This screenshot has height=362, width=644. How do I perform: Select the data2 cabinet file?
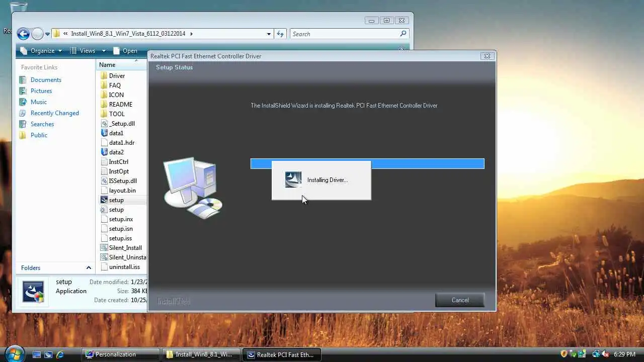tap(112, 152)
